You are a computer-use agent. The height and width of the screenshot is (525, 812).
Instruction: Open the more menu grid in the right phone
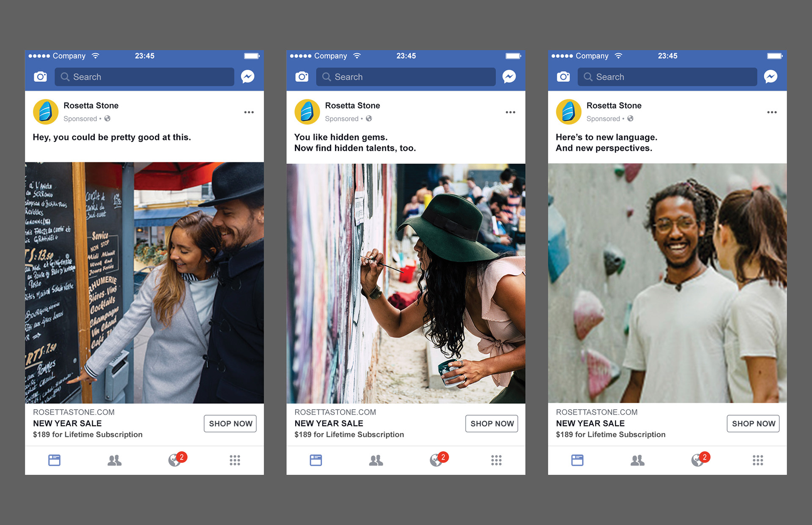point(758,460)
